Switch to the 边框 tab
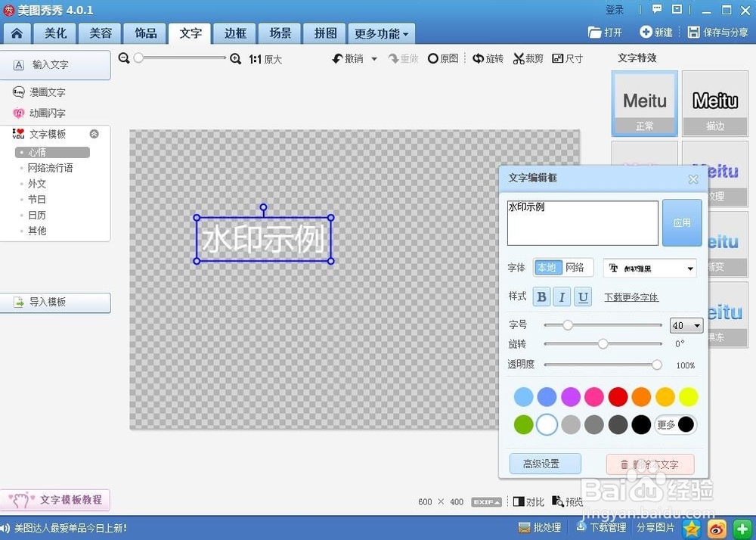The width and height of the screenshot is (756, 540). 235,33
